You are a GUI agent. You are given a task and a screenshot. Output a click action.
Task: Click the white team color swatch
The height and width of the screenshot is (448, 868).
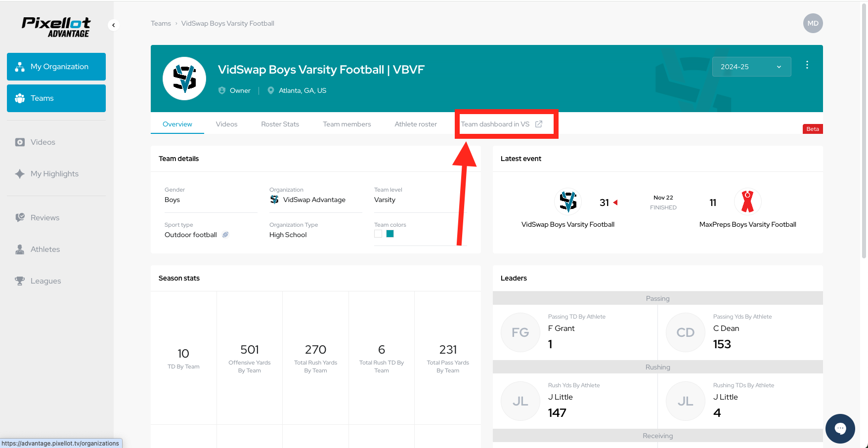[x=378, y=234]
